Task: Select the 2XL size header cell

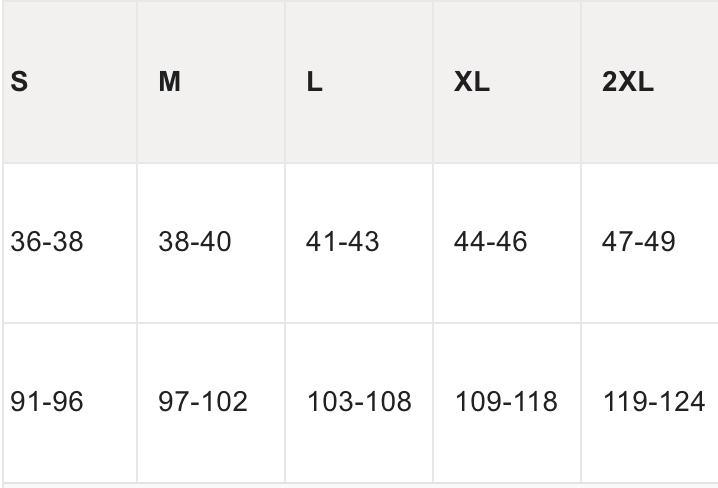Action: click(x=650, y=82)
